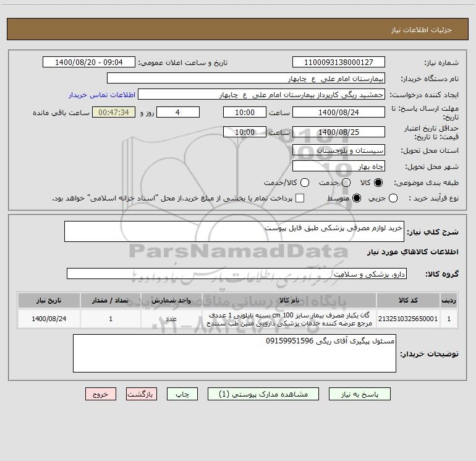Viewport: 476px width, 461px height.
Task: Click the شرح کلی نیاز description box
Action: point(234,231)
